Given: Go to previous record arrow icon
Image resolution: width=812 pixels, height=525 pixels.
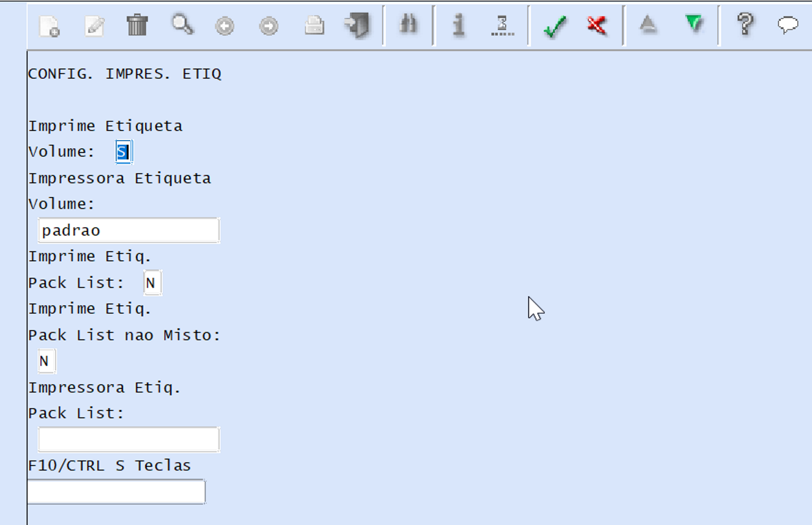Looking at the screenshot, I should [x=225, y=26].
